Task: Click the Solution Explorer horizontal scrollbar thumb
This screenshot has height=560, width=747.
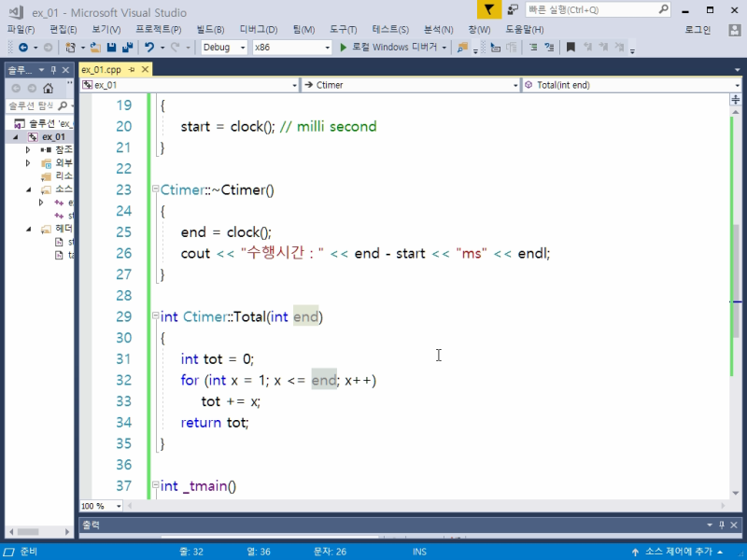Action: (28, 531)
